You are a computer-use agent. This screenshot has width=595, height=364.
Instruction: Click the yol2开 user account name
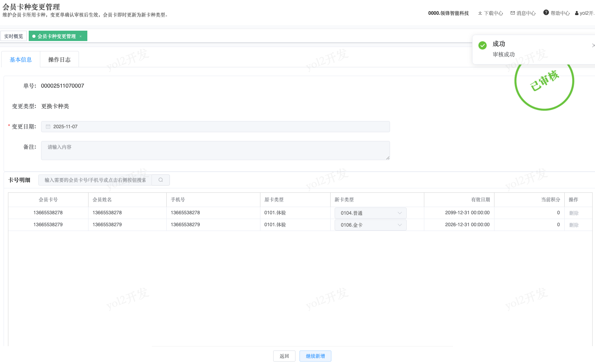pos(587,13)
